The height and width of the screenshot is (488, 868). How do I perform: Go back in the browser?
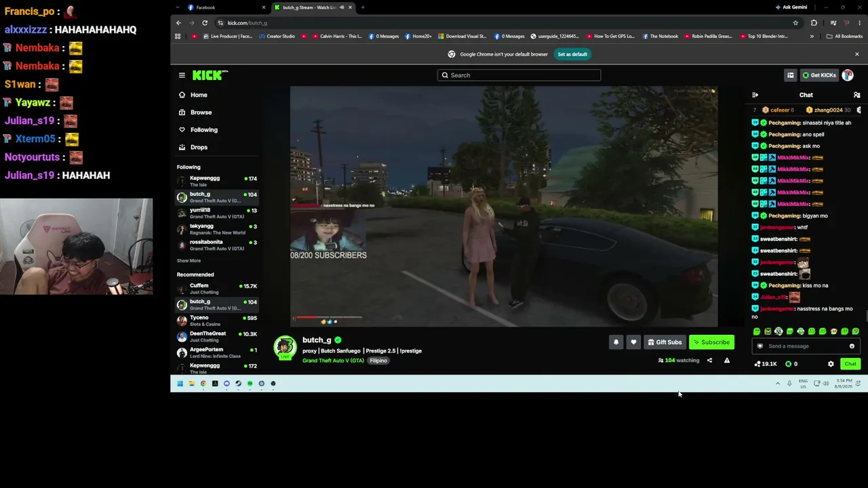[178, 23]
